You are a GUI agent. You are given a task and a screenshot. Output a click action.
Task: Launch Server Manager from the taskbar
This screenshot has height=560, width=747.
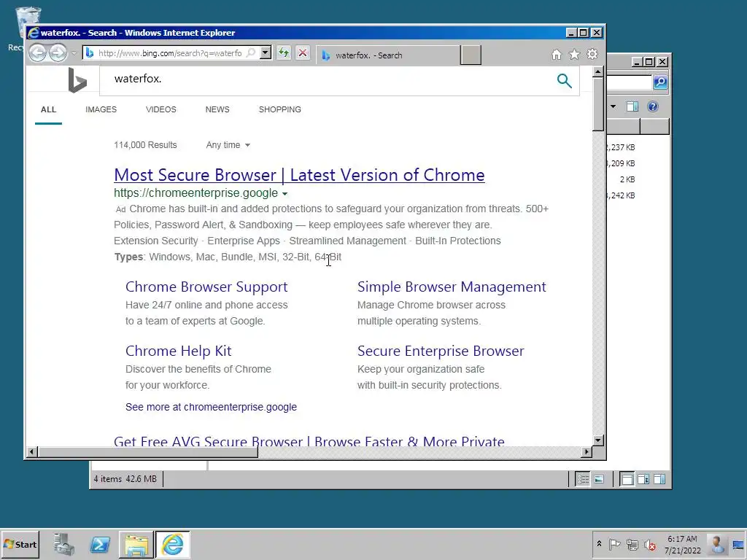tap(64, 544)
